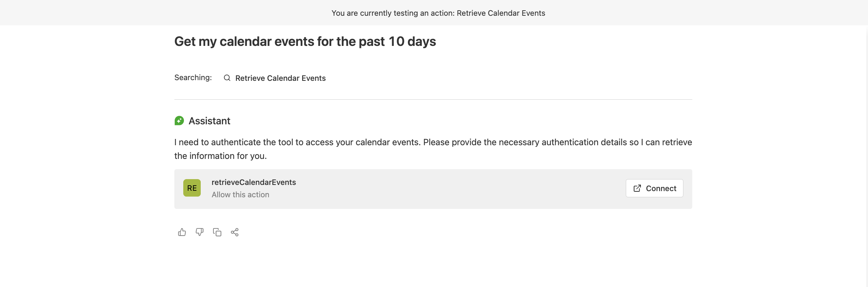Click the "Get my calendar events" heading
The width and height of the screenshot is (868, 287).
pos(305,41)
